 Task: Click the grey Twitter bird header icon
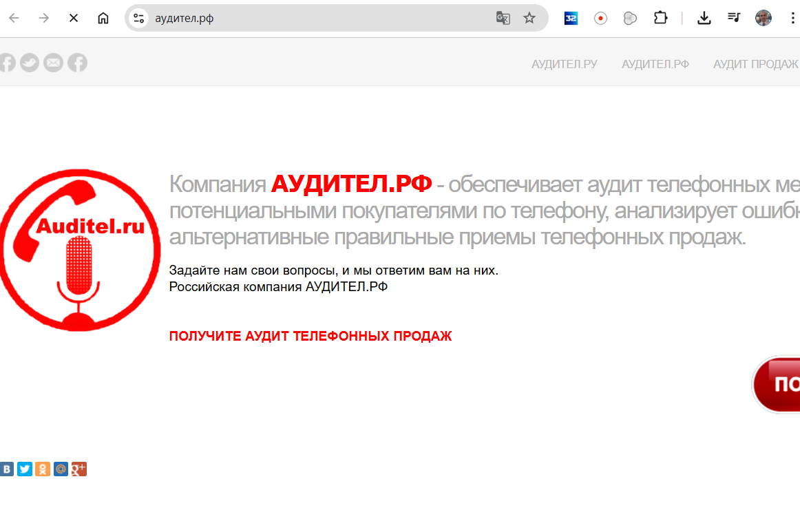pyautogui.click(x=30, y=63)
